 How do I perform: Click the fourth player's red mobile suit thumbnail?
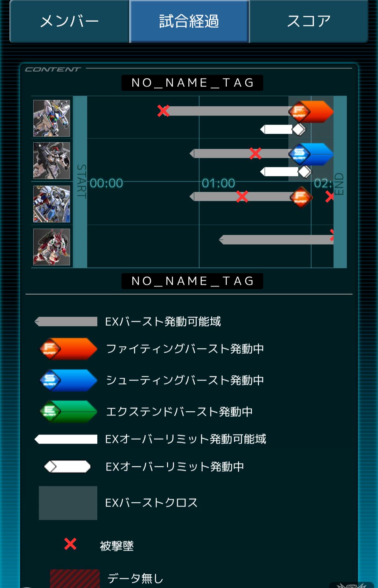(51, 247)
